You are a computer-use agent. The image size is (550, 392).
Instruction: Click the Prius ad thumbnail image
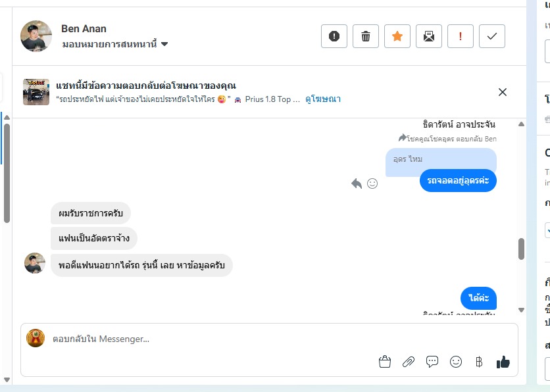pos(36,92)
